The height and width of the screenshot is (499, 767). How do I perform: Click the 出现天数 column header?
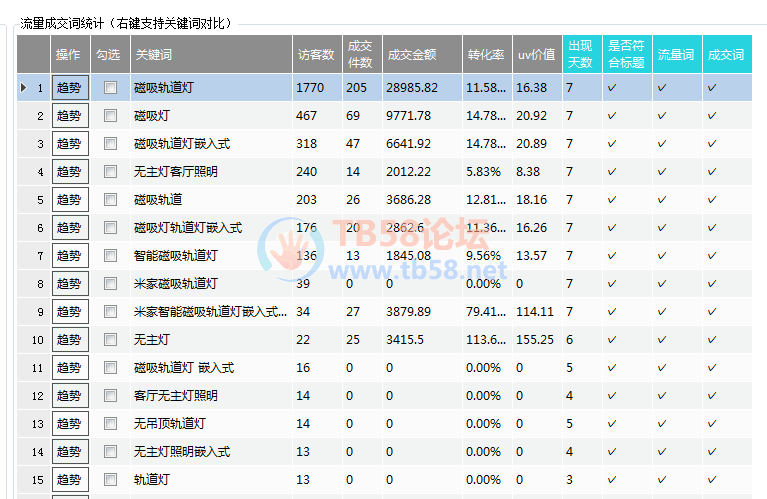(580, 54)
